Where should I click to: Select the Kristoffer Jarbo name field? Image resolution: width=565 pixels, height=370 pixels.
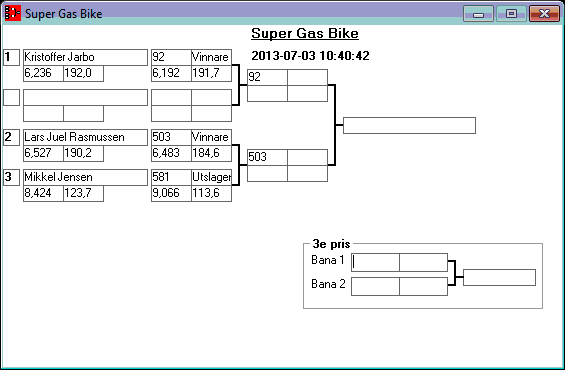point(85,57)
